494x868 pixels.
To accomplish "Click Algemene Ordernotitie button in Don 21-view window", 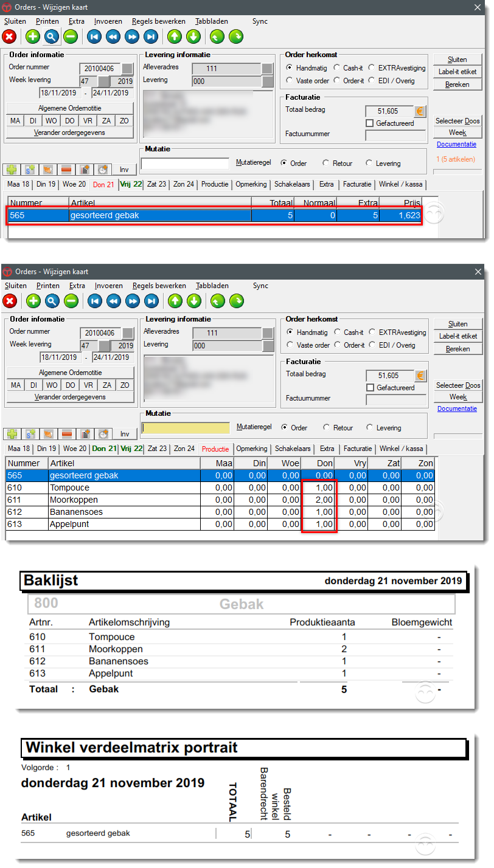I will [70, 108].
